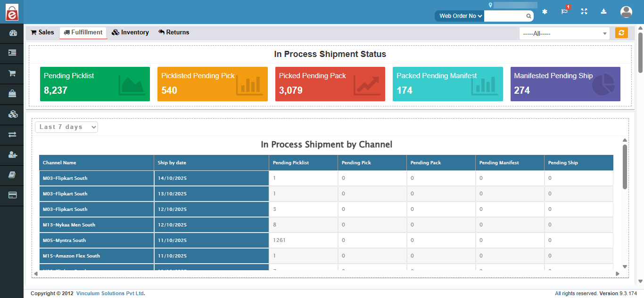
Task: Click the Pending Picklist status card
Action: point(95,84)
